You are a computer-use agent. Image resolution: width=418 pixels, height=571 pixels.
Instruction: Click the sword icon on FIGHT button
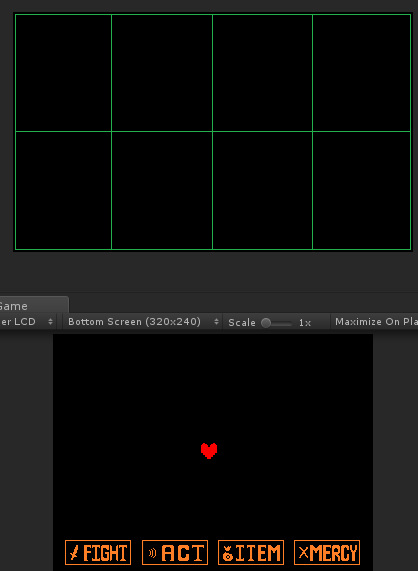[74, 553]
